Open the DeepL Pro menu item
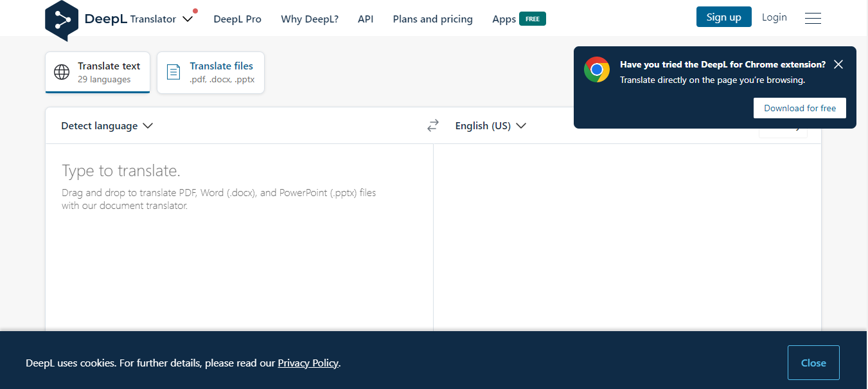 click(237, 19)
